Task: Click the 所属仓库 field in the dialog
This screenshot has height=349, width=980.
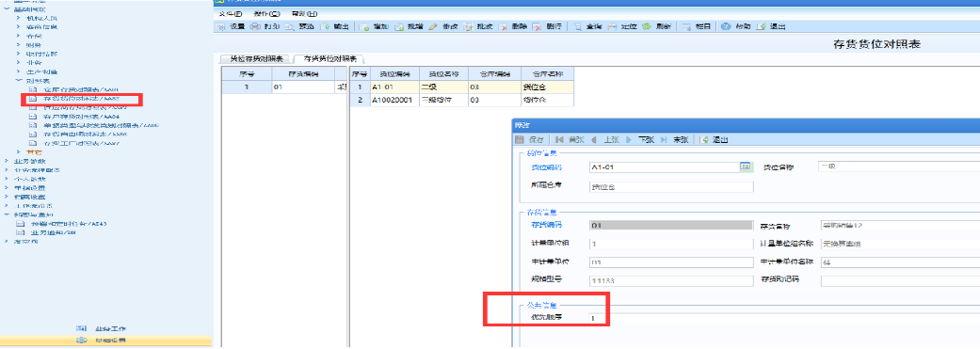Action: (x=670, y=186)
